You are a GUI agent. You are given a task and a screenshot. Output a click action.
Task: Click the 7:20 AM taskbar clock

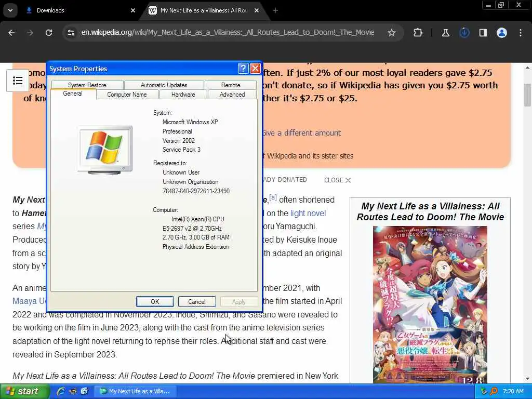pos(513,391)
